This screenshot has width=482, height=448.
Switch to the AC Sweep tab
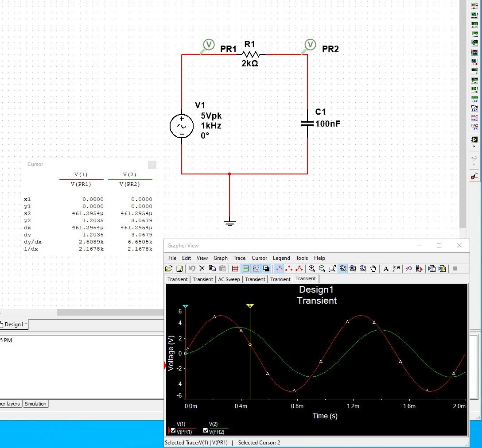[229, 279]
